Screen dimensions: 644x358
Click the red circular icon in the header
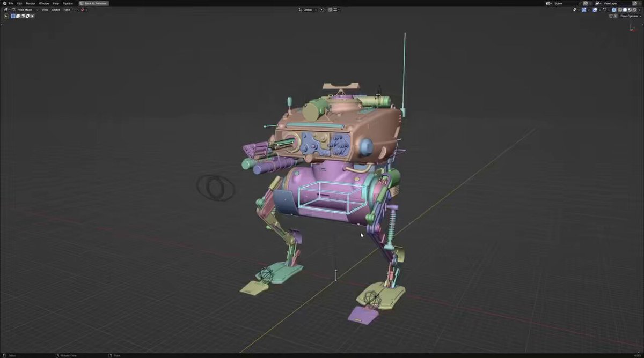click(x=83, y=10)
